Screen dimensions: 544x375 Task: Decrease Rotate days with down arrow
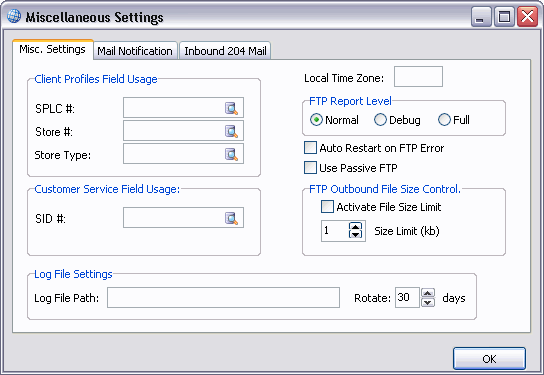(428, 302)
